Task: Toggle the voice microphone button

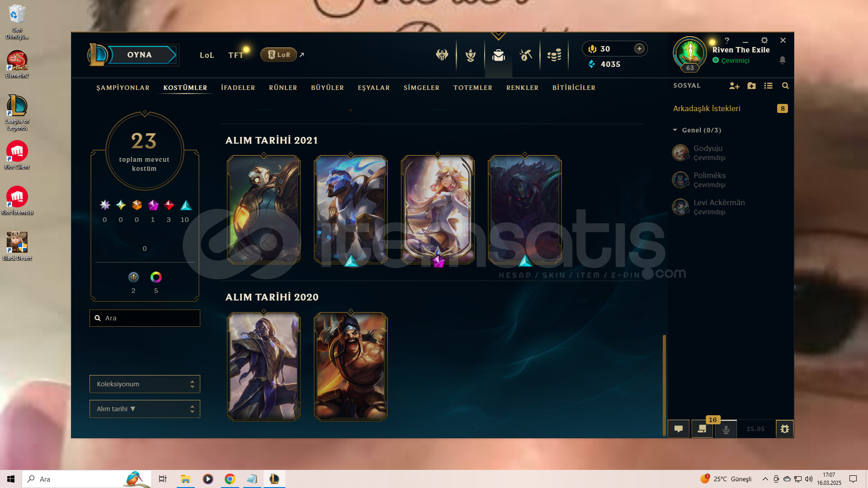Action: 726,429
